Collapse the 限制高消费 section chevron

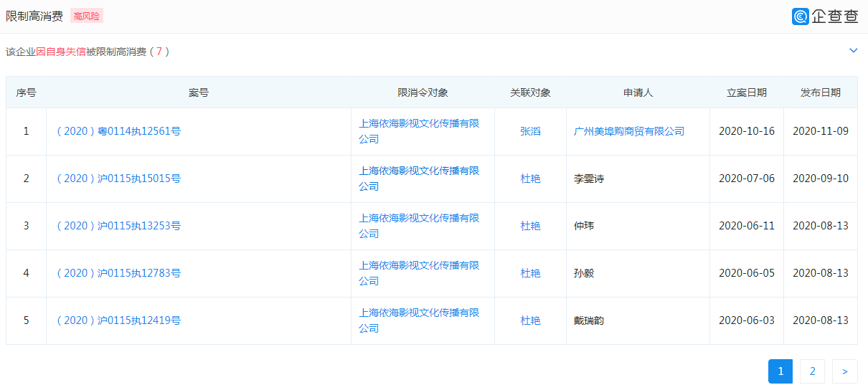pos(853,51)
